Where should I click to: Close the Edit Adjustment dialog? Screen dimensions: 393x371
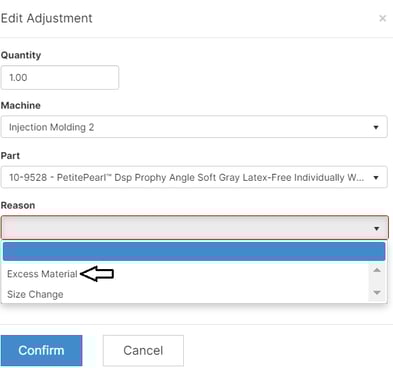(383, 18)
